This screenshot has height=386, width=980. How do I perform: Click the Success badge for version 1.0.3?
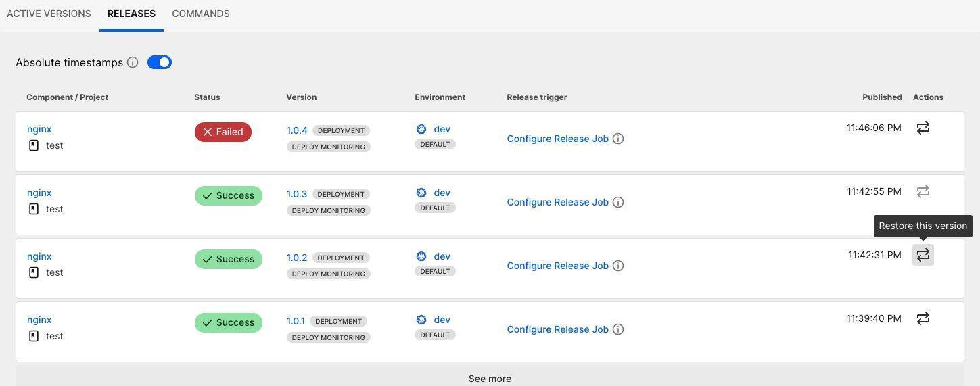[x=229, y=195]
